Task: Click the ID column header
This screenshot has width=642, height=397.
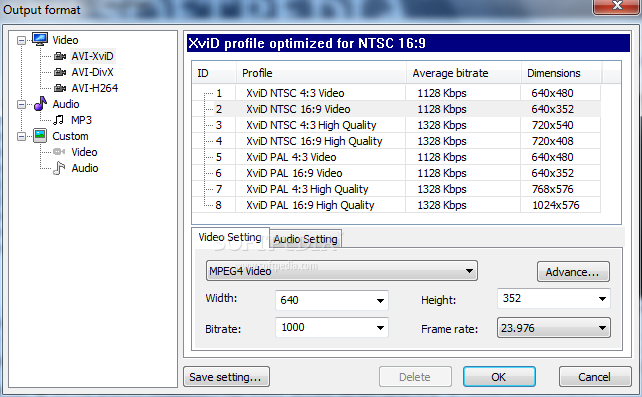Action: click(x=214, y=73)
